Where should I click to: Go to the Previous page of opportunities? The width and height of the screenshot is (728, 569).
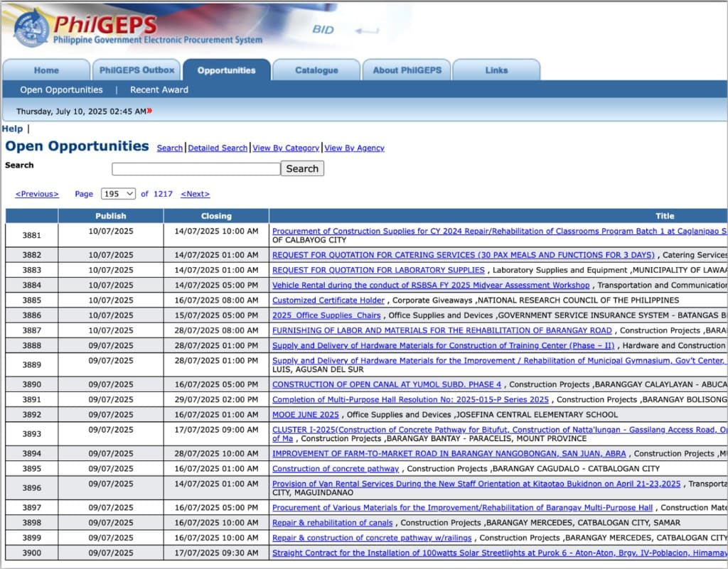[x=36, y=193]
